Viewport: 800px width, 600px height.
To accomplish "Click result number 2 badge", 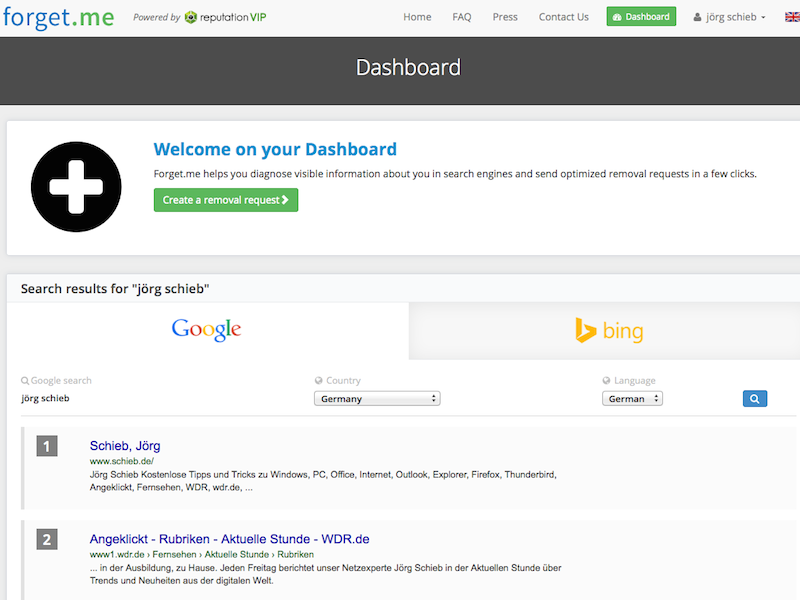I will [x=47, y=539].
